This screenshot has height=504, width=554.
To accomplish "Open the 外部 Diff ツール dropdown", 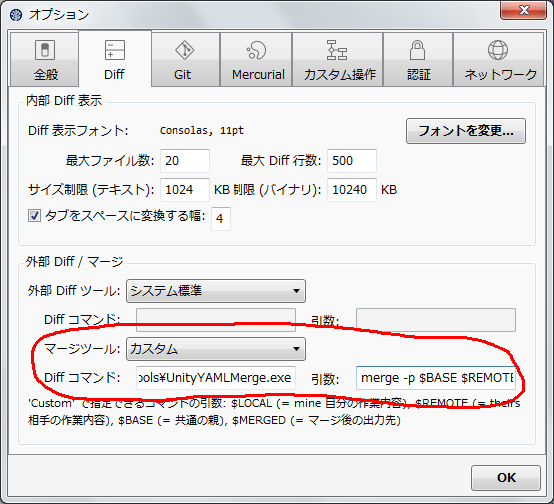I will click(x=216, y=291).
